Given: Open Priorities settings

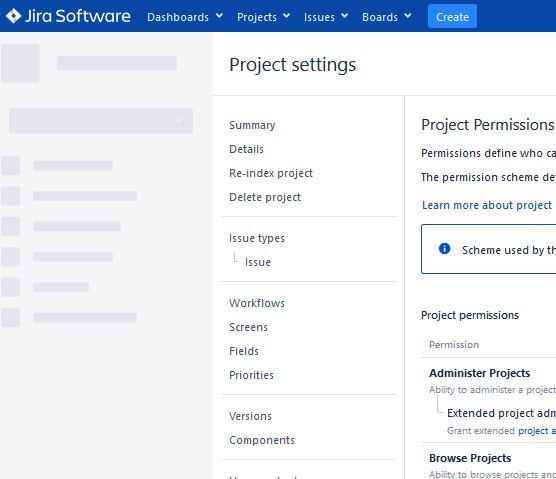Looking at the screenshot, I should [x=251, y=375].
